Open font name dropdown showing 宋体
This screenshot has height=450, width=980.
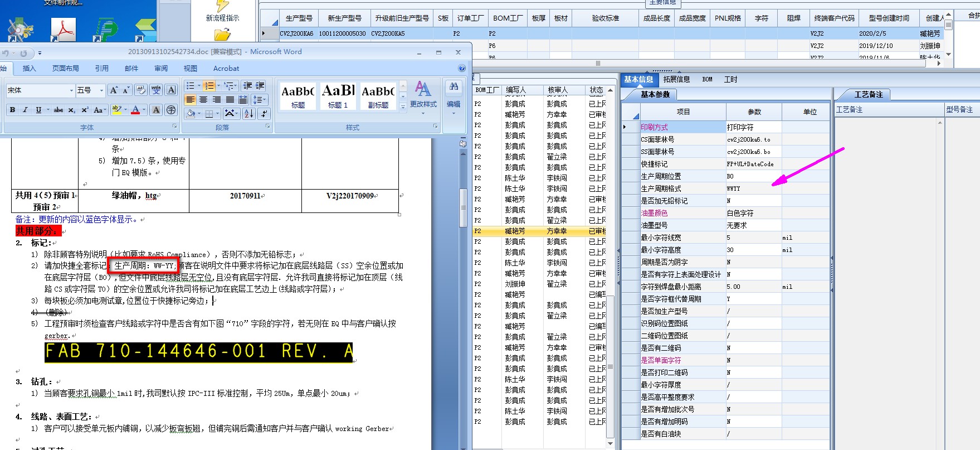pyautogui.click(x=71, y=90)
